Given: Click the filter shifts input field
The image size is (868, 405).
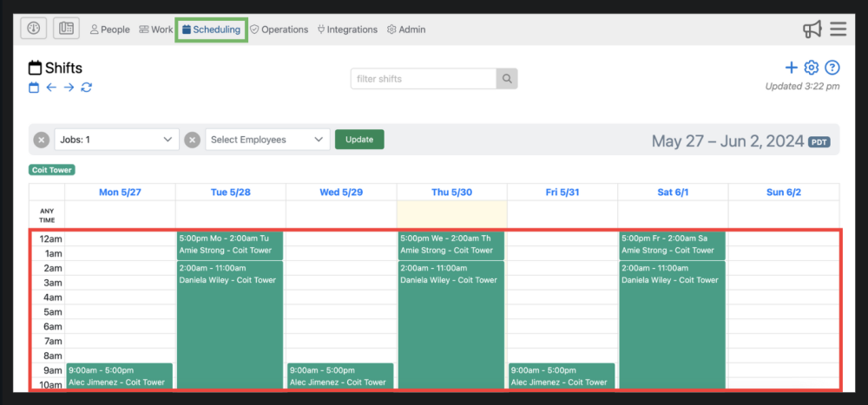Looking at the screenshot, I should [x=424, y=79].
